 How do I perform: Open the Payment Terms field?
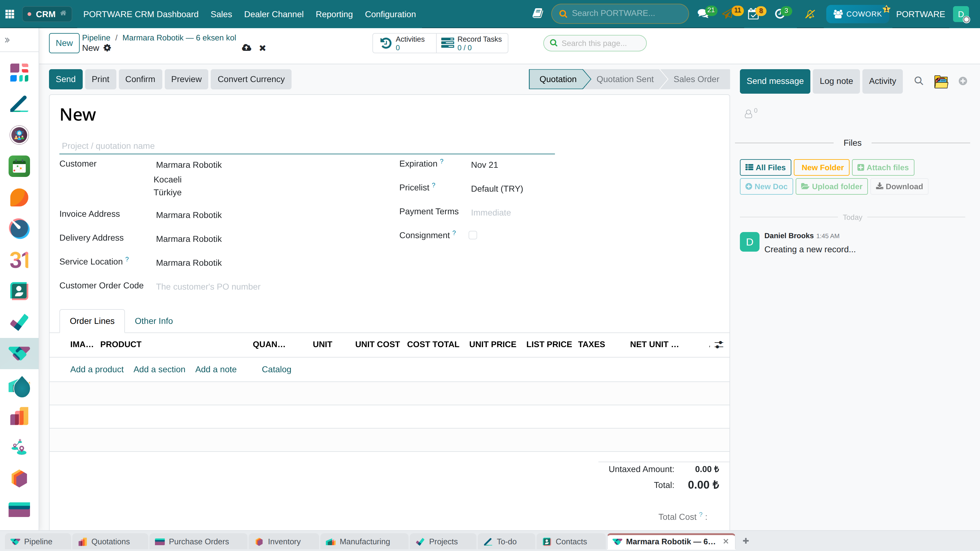[x=512, y=213]
